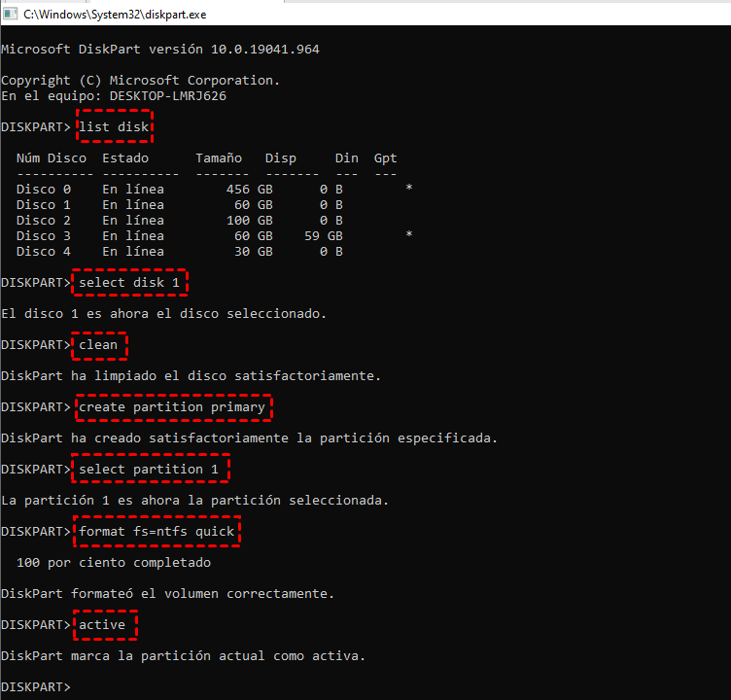731x700 pixels.
Task: Click the 'Disco 4' row label
Action: click(x=44, y=252)
